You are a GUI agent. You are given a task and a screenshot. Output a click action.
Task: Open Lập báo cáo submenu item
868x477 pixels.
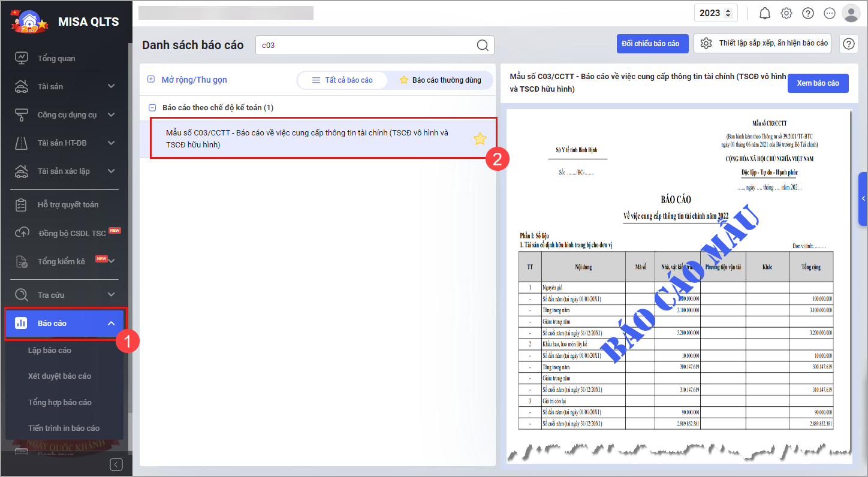pyautogui.click(x=50, y=350)
